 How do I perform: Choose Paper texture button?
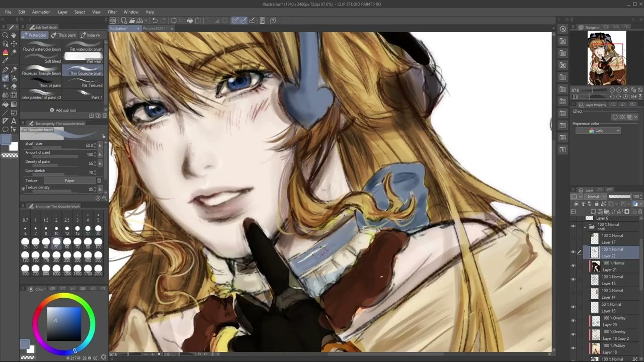[x=69, y=180]
